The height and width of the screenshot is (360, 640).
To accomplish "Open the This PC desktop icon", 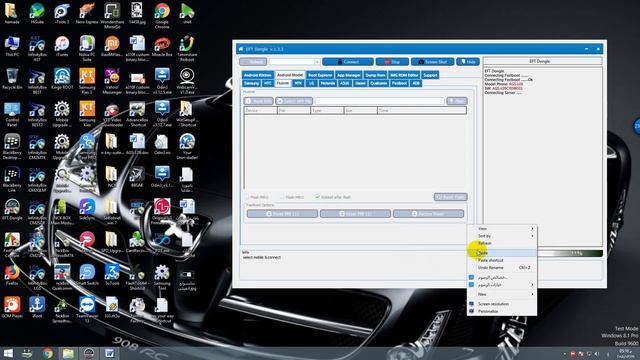I will 12,46.
